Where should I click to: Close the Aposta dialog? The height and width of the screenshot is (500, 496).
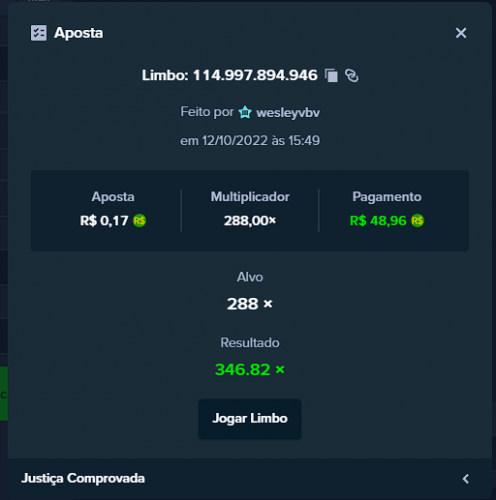click(x=461, y=33)
